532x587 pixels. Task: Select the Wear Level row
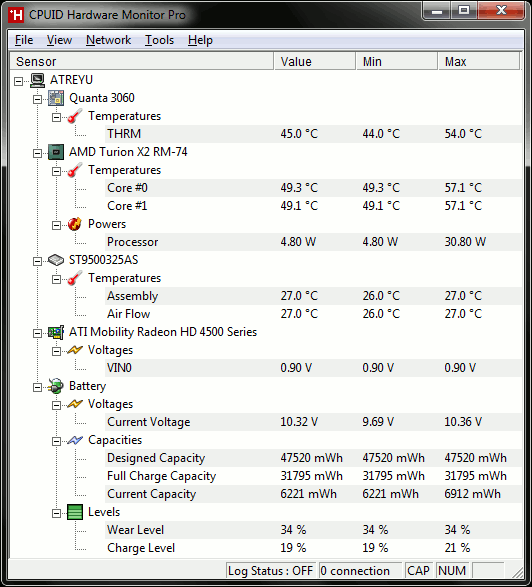313,530
